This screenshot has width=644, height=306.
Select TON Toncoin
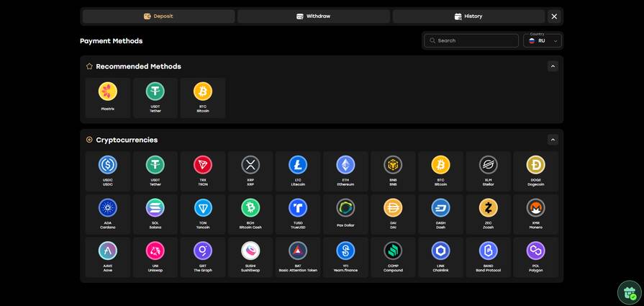(x=203, y=214)
